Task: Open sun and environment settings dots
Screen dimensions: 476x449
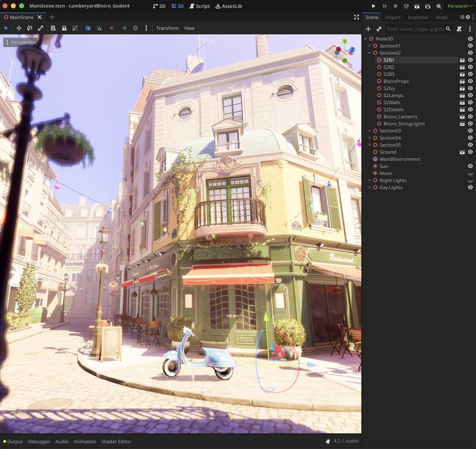Action: point(146,28)
